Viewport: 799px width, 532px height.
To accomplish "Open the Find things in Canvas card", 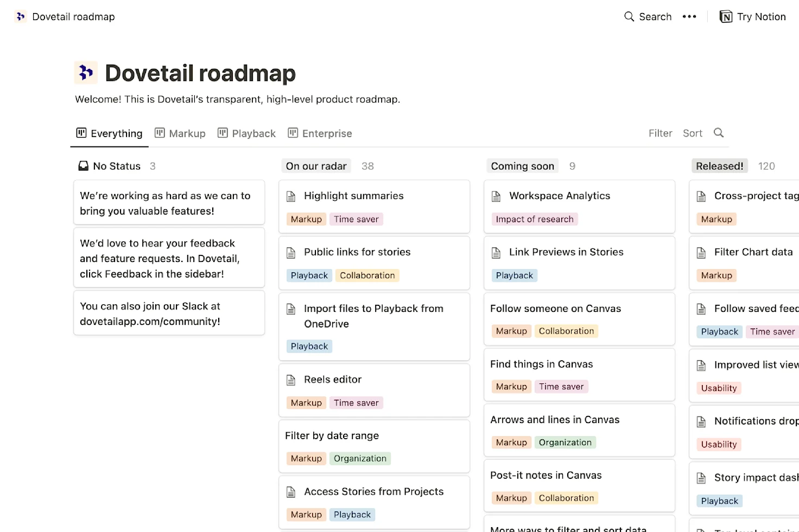I will point(541,364).
